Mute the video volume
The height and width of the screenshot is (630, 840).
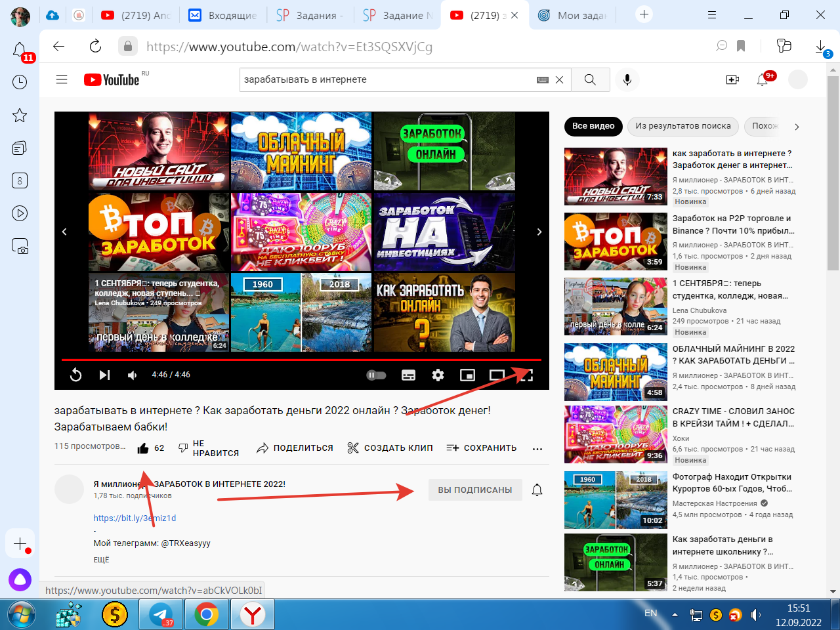pos(133,375)
